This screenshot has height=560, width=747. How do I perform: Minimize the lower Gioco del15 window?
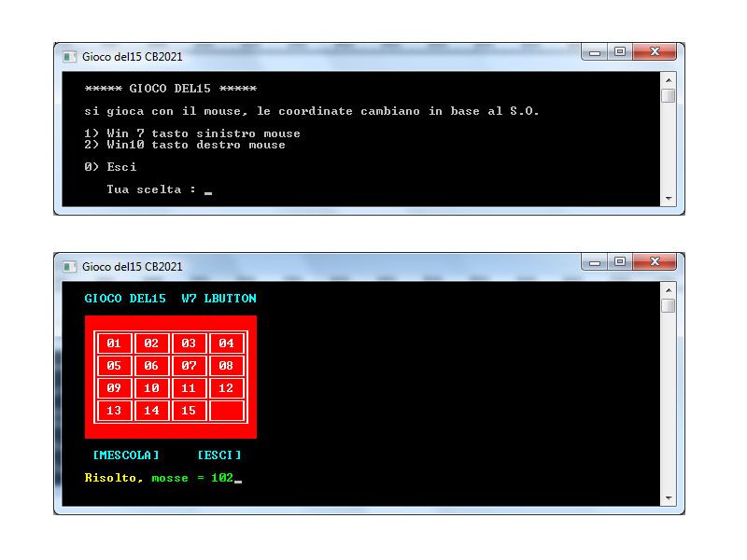click(x=595, y=262)
